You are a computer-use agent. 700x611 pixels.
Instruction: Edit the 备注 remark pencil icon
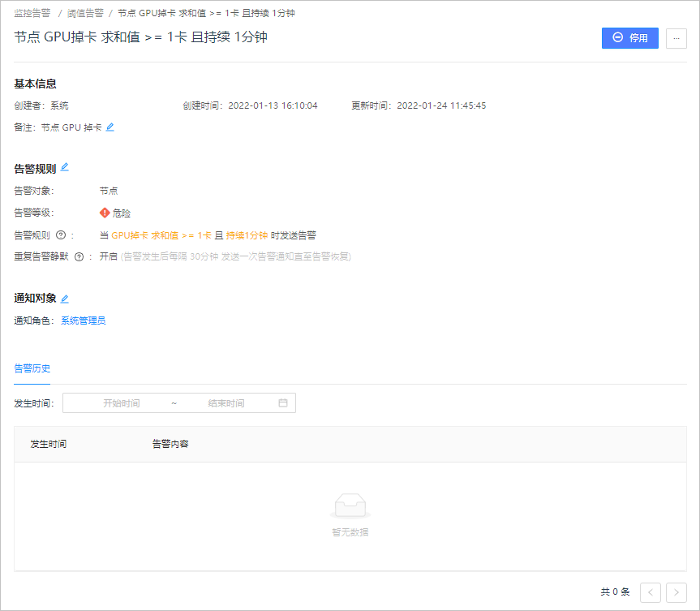[110, 127]
